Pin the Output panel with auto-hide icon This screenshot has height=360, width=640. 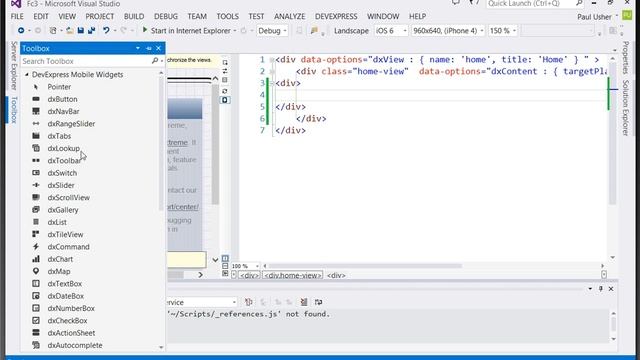[x=600, y=289]
